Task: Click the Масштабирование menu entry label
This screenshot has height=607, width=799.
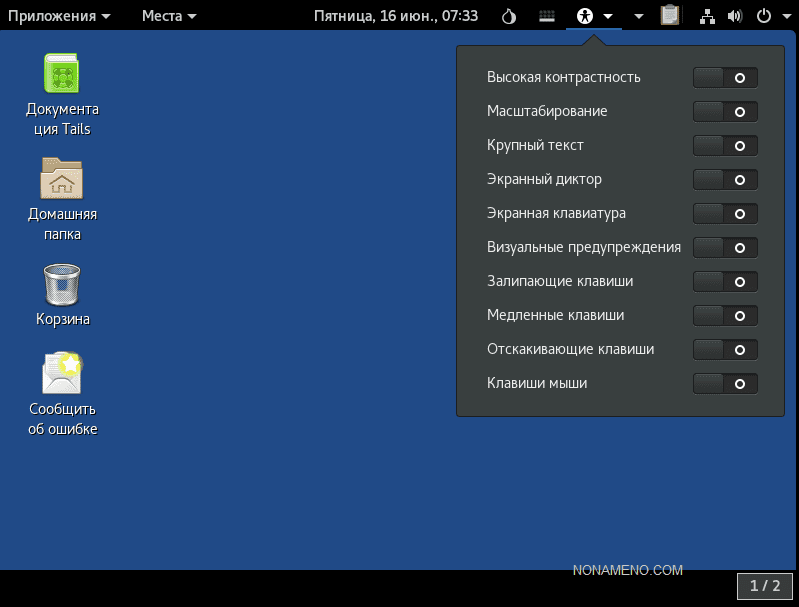Action: click(547, 111)
